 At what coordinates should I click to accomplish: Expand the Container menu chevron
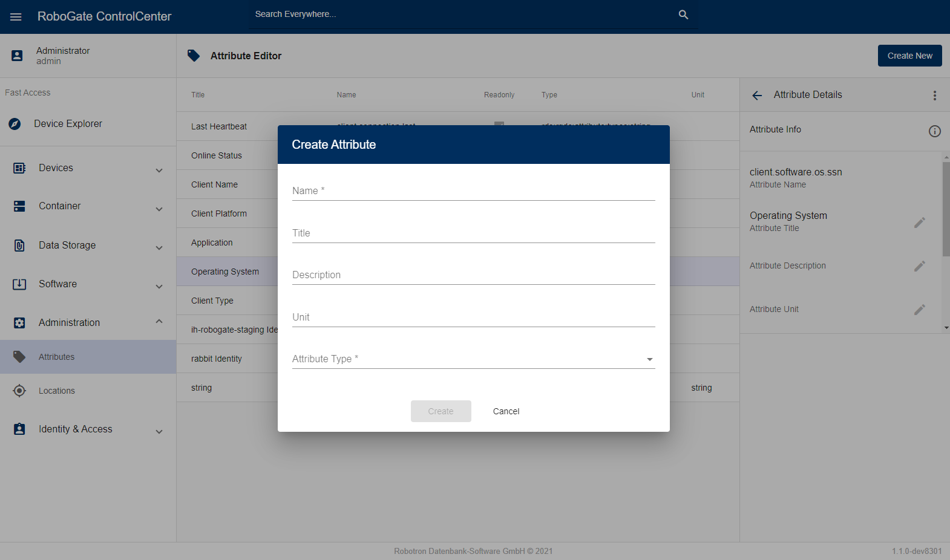click(159, 209)
